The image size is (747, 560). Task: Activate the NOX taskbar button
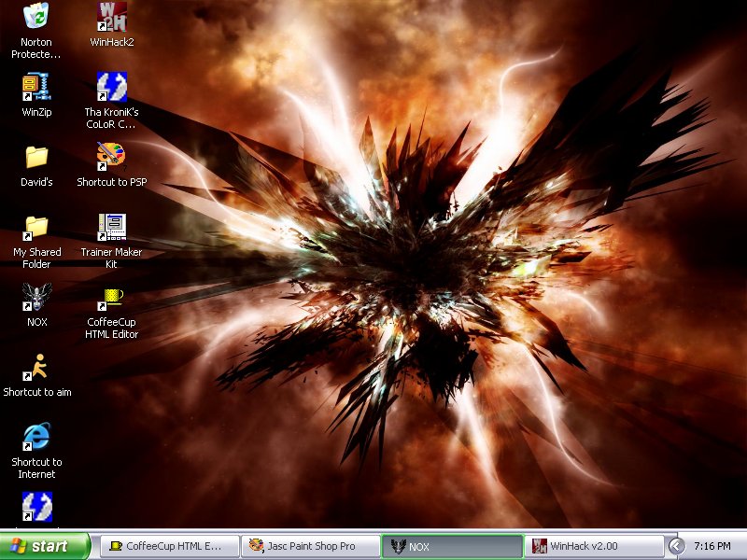coord(452,546)
